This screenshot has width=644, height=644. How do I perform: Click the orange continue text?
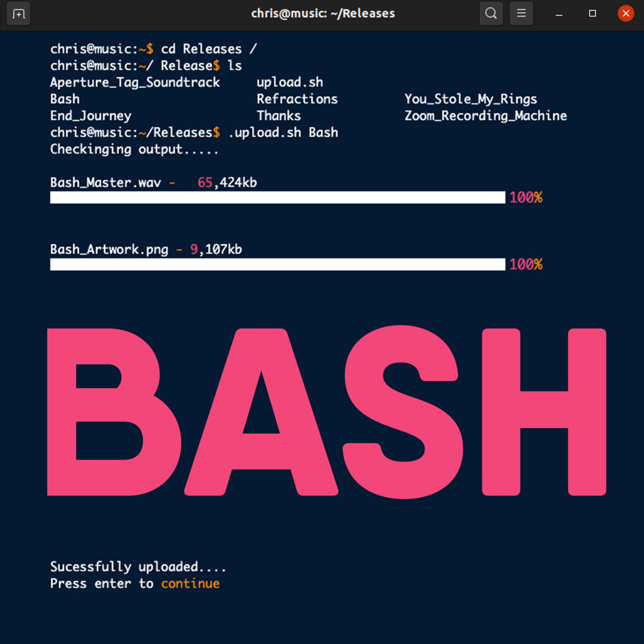190,583
